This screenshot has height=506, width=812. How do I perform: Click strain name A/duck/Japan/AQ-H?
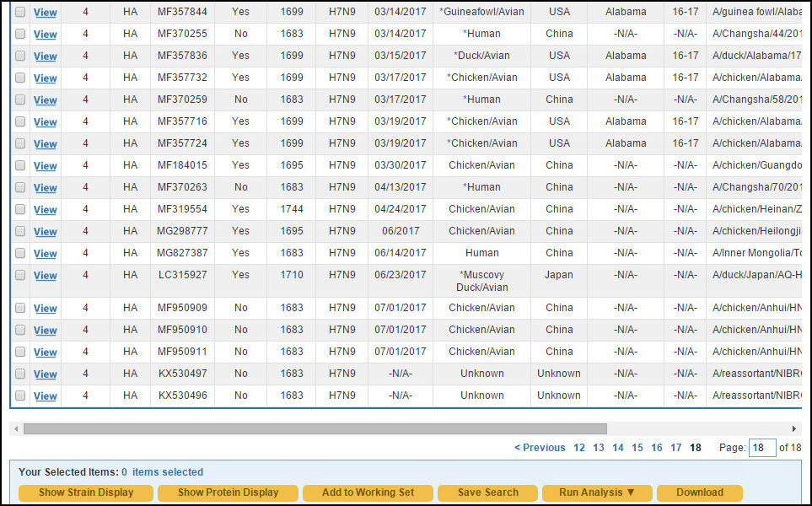pyautogui.click(x=757, y=275)
